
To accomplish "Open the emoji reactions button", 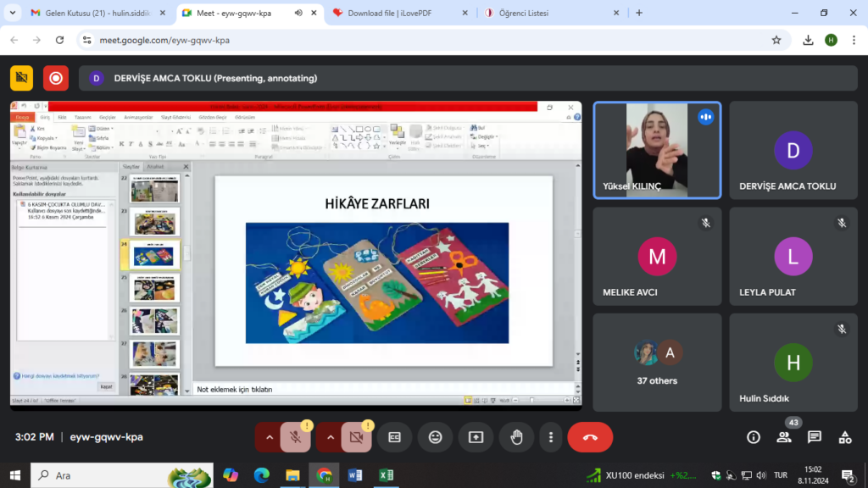I will click(435, 437).
